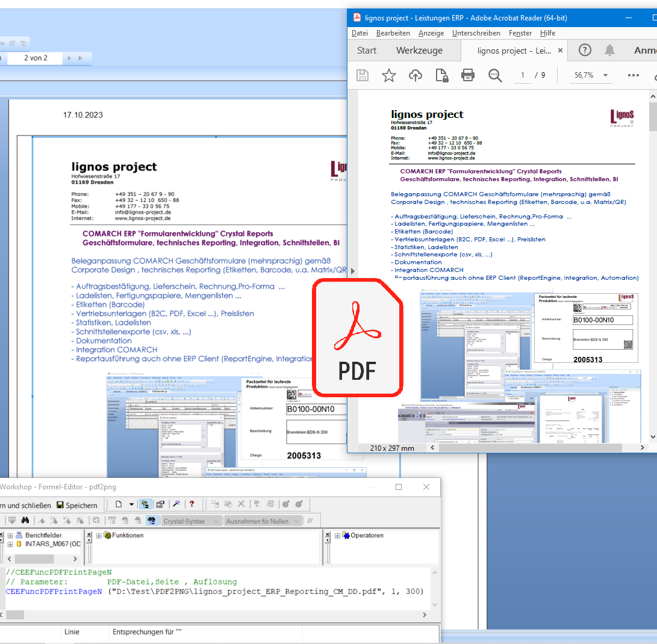Expand the INTARS_M067 tree node

click(x=10, y=544)
